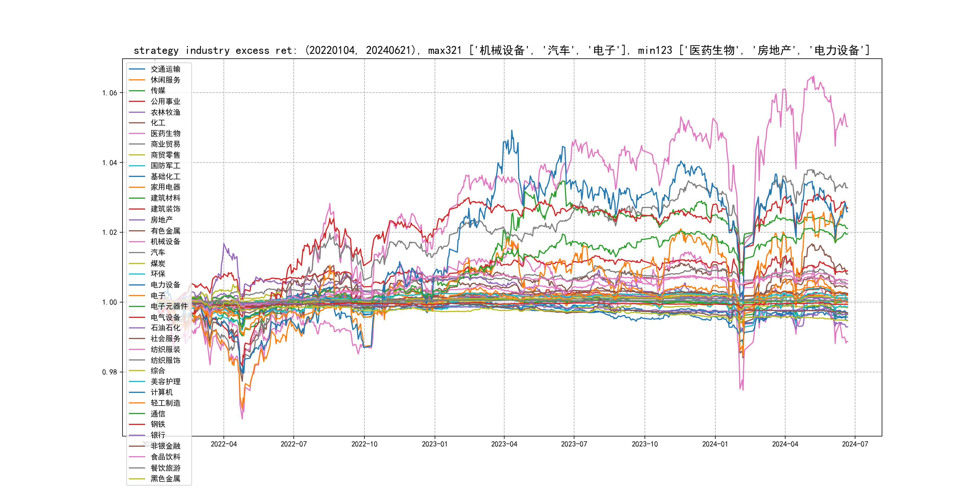Click the 计算机 legend line swatch
The image size is (980, 490).
pyautogui.click(x=137, y=392)
